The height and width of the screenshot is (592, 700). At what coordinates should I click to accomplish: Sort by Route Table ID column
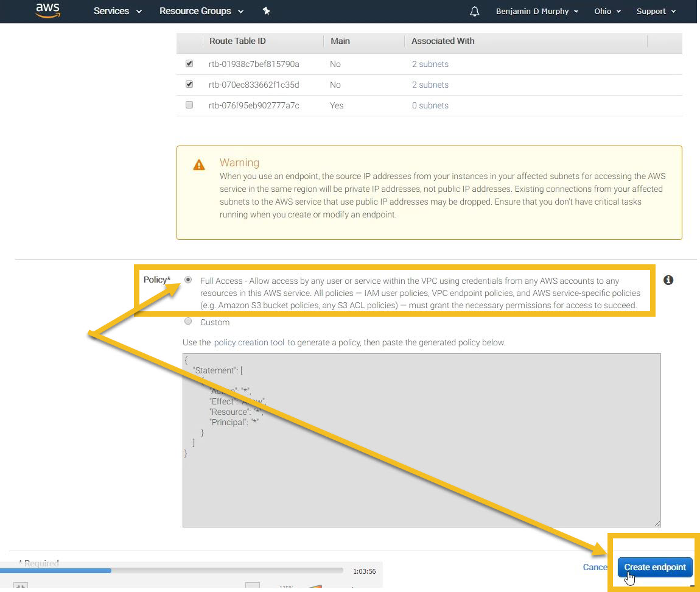(237, 41)
